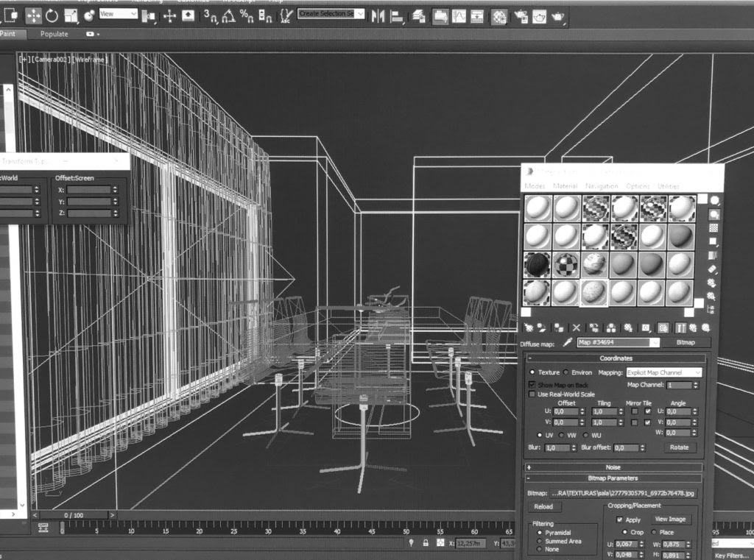Image resolution: width=754 pixels, height=560 pixels.
Task: Enable Use Real-World Scale checkbox
Action: 532,394
